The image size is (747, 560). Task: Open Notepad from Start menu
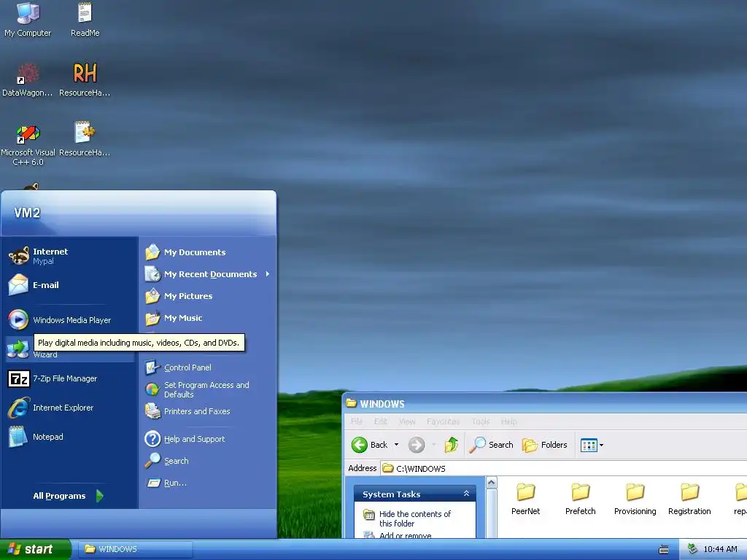pos(69,437)
